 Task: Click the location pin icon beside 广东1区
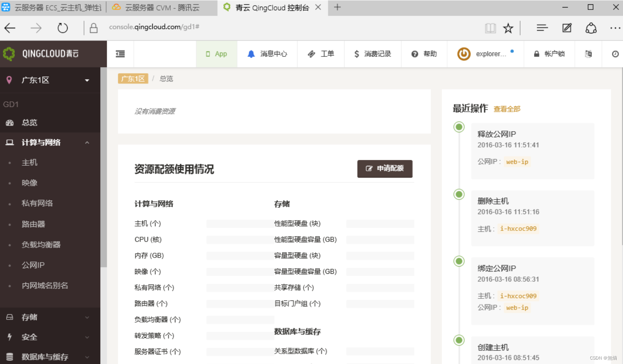click(x=9, y=80)
